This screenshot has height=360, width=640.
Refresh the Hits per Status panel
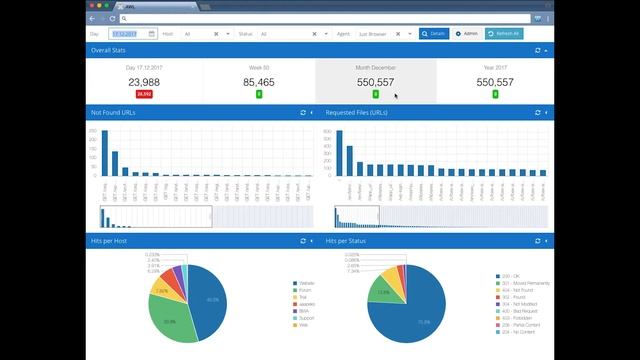tap(538, 241)
